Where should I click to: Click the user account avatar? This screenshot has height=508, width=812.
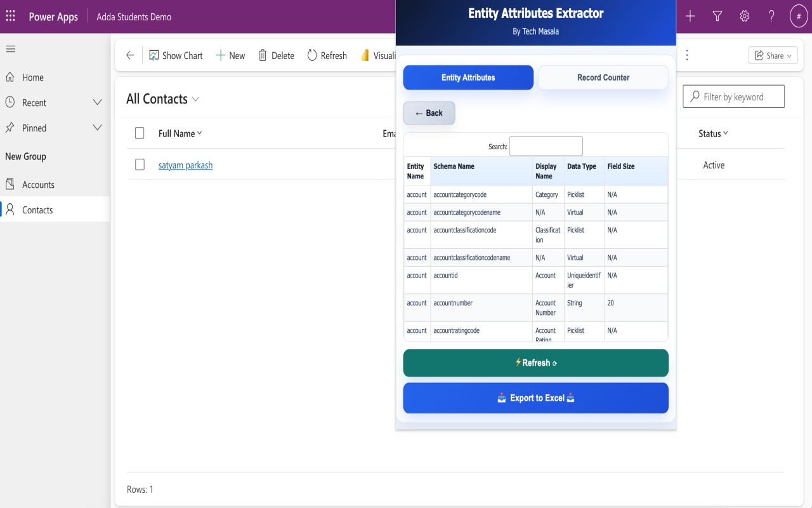[x=799, y=17]
